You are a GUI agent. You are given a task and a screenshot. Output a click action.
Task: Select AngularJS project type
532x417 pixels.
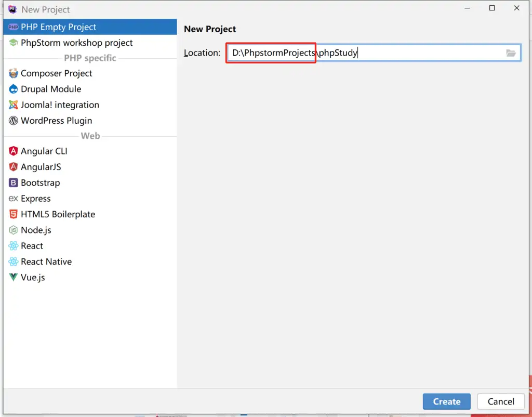(41, 167)
